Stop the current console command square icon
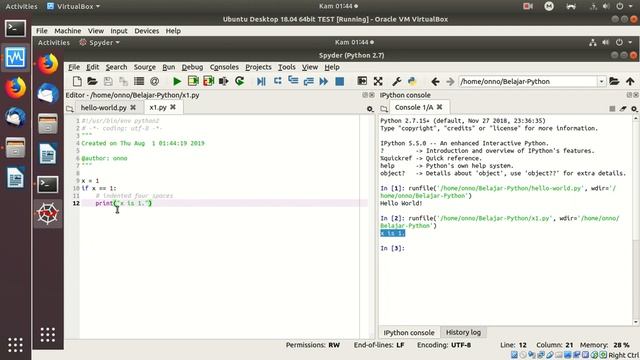640x360 pixels. tap(612, 109)
